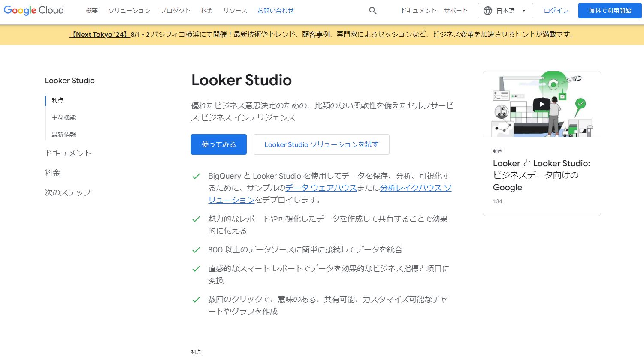Click the video duration 1:34 text
This screenshot has height=360, width=644.
tap(497, 201)
